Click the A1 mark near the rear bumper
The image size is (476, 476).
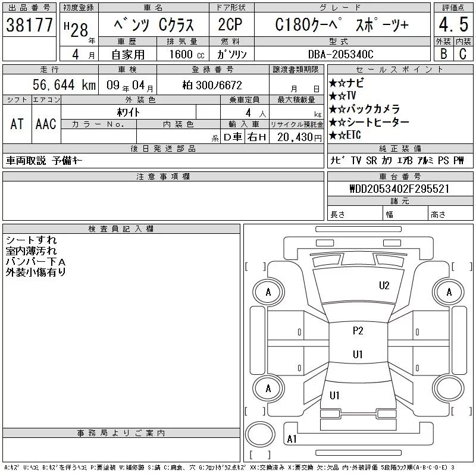[x=292, y=439]
